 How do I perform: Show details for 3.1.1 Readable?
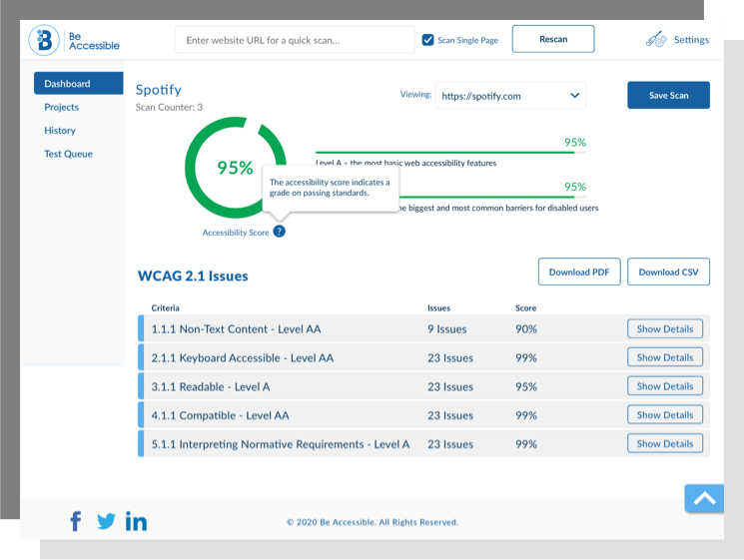coord(665,386)
